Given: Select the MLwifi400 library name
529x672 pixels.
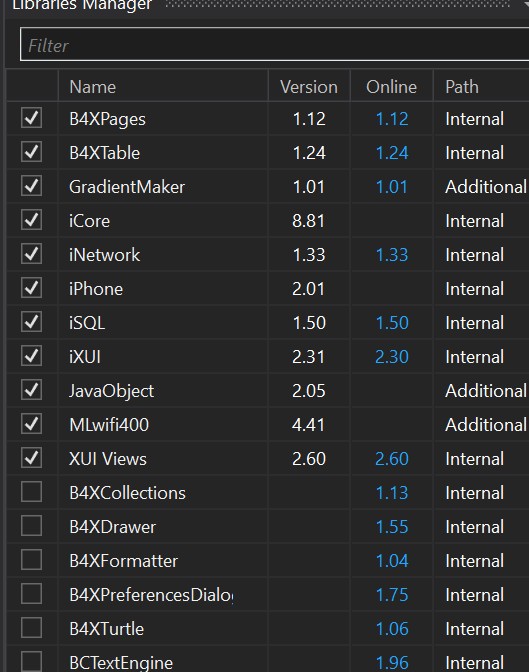Looking at the screenshot, I should click(x=109, y=425).
